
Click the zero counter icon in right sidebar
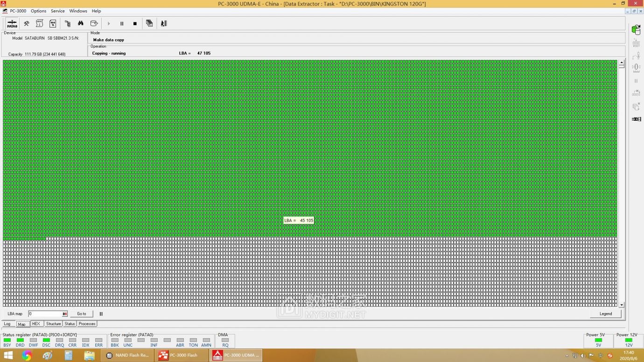(636, 68)
